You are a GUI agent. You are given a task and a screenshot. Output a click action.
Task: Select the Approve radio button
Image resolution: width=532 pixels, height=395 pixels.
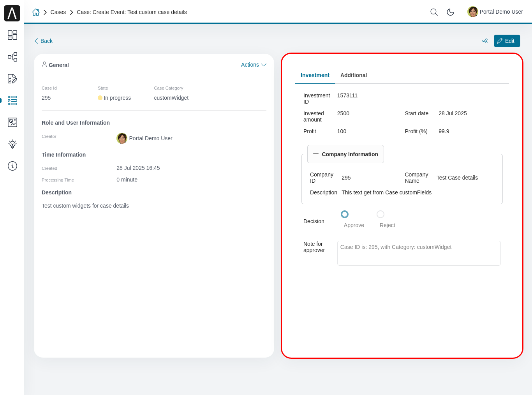click(345, 214)
